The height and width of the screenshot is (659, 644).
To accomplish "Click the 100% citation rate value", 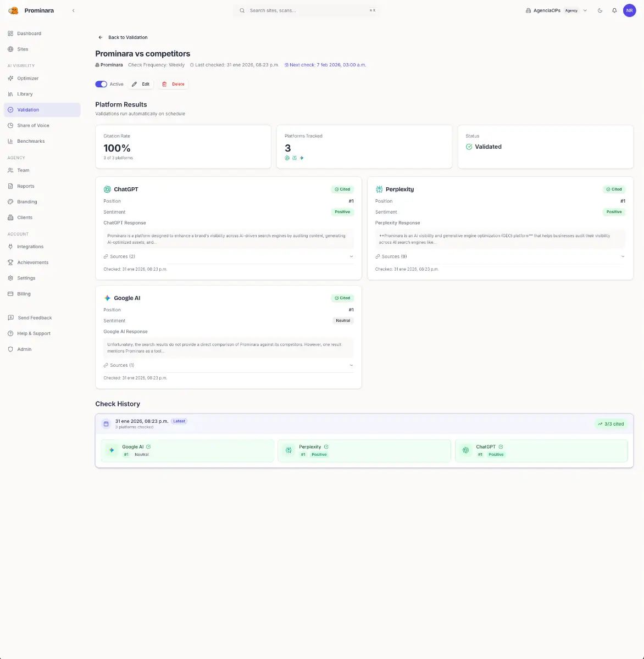I will [117, 148].
